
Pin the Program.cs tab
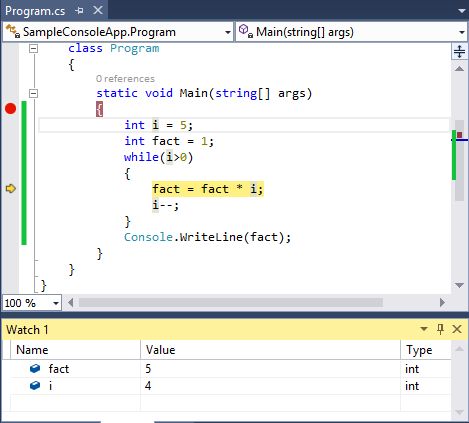point(79,11)
